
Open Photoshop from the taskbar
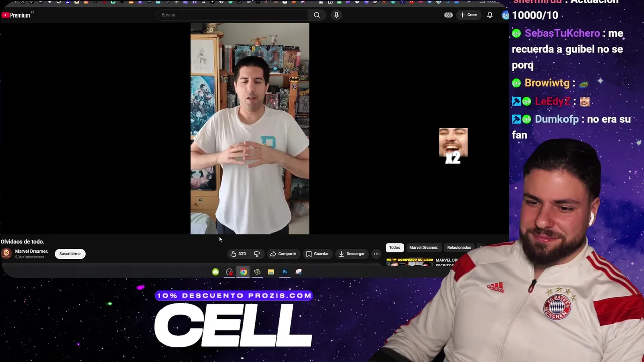click(x=285, y=272)
